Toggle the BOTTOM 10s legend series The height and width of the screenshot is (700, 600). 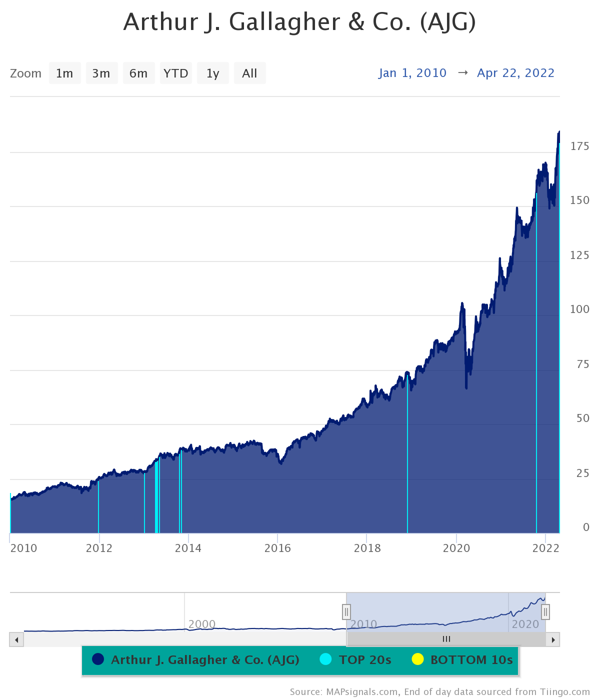click(x=462, y=660)
